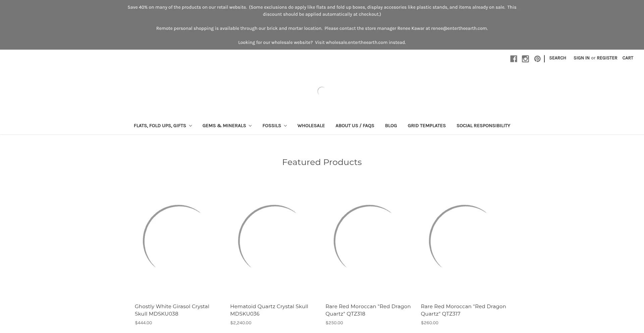Open the Instagram social icon
This screenshot has height=333, width=644.
[525, 59]
